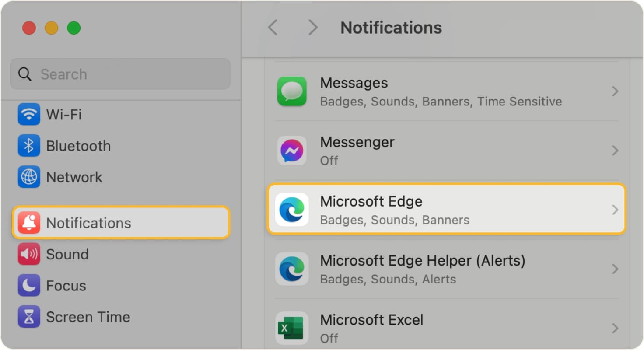Select Notifications in the sidebar
The width and height of the screenshot is (644, 350).
(121, 223)
